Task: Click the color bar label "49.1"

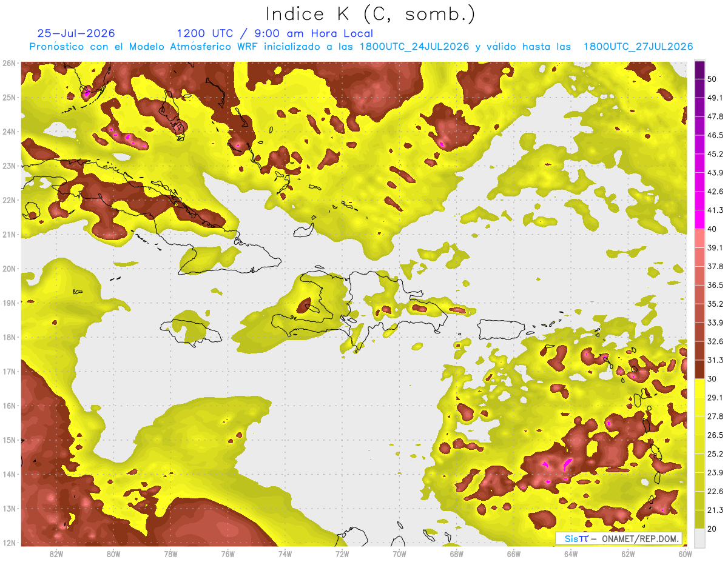Action: coord(715,98)
